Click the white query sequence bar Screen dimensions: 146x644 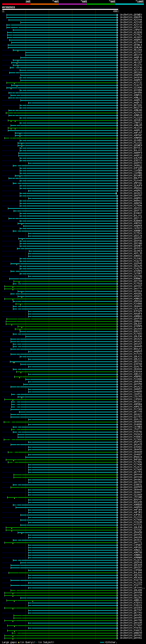click(60, 10)
